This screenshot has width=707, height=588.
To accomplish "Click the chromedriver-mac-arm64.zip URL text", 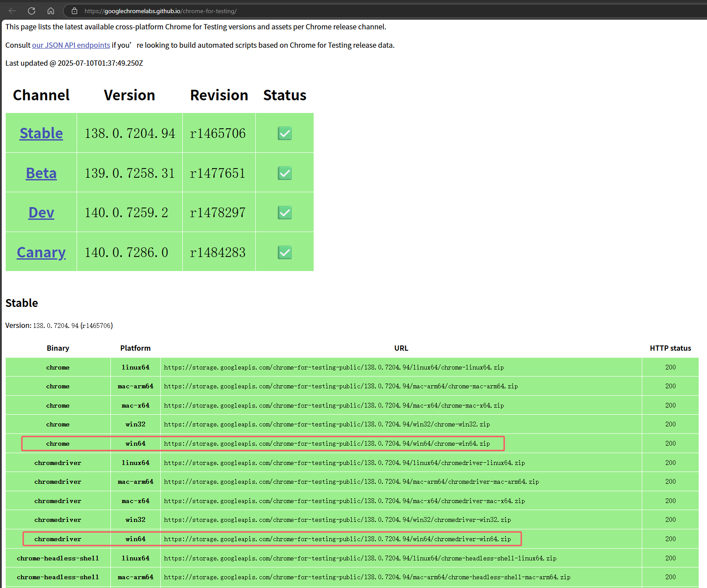I will pos(351,482).
